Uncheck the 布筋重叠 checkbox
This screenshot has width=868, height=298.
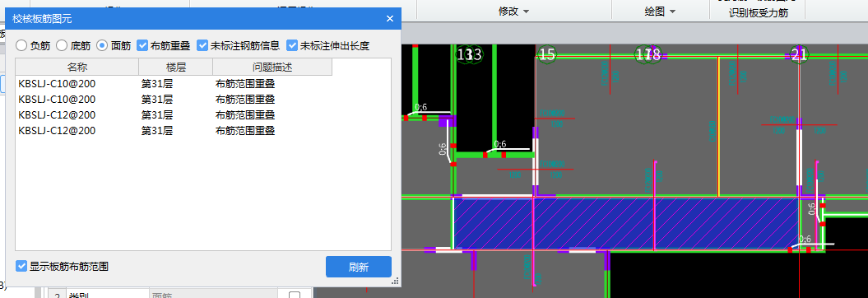[142, 45]
